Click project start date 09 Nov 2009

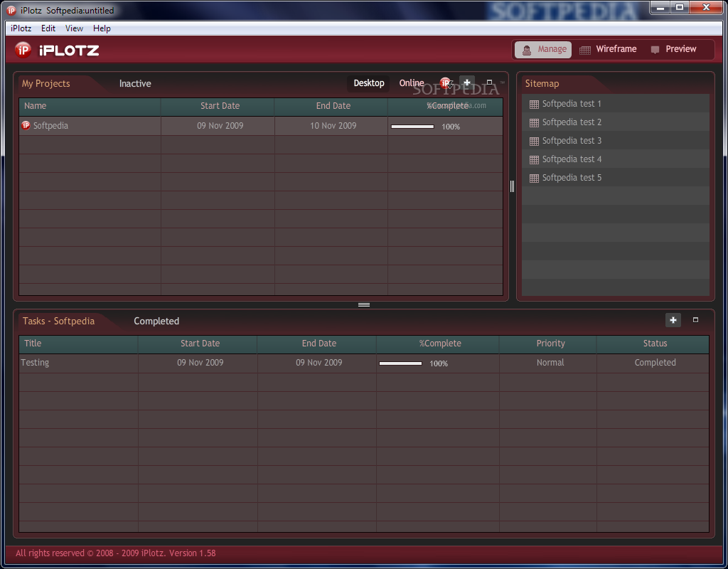click(220, 126)
